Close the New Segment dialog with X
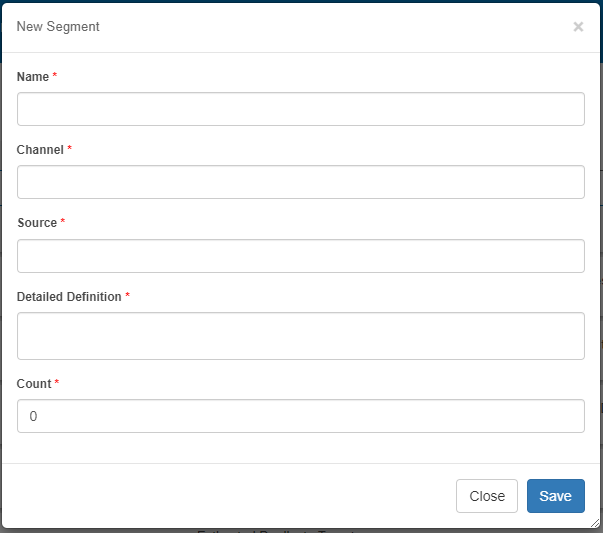This screenshot has width=603, height=533. tap(578, 27)
